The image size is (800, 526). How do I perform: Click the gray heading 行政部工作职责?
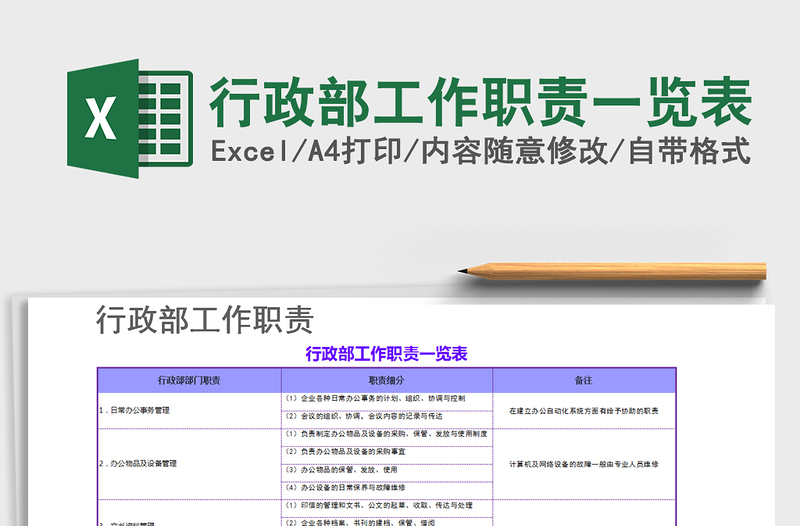205,320
